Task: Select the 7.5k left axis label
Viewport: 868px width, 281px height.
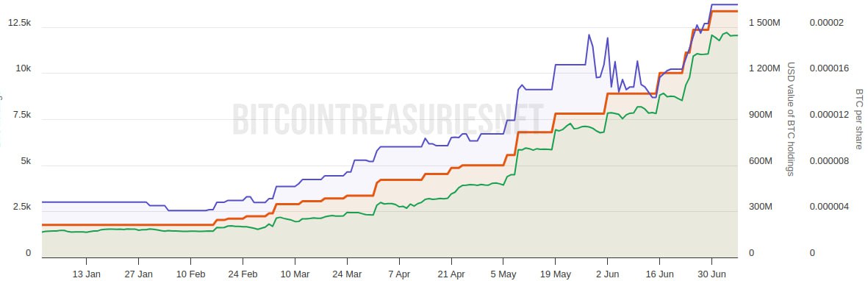Action: click(x=22, y=115)
